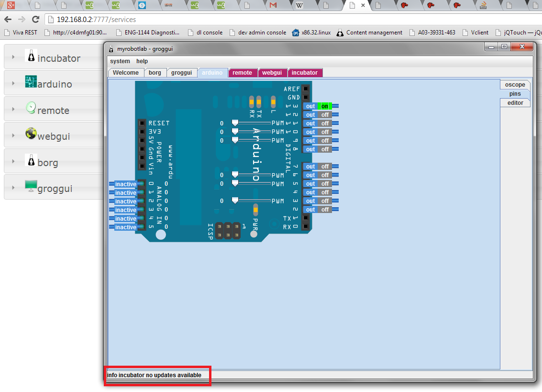The height and width of the screenshot is (392, 542).
Task: Reload the page with the refresh icon
Action: pos(35,19)
